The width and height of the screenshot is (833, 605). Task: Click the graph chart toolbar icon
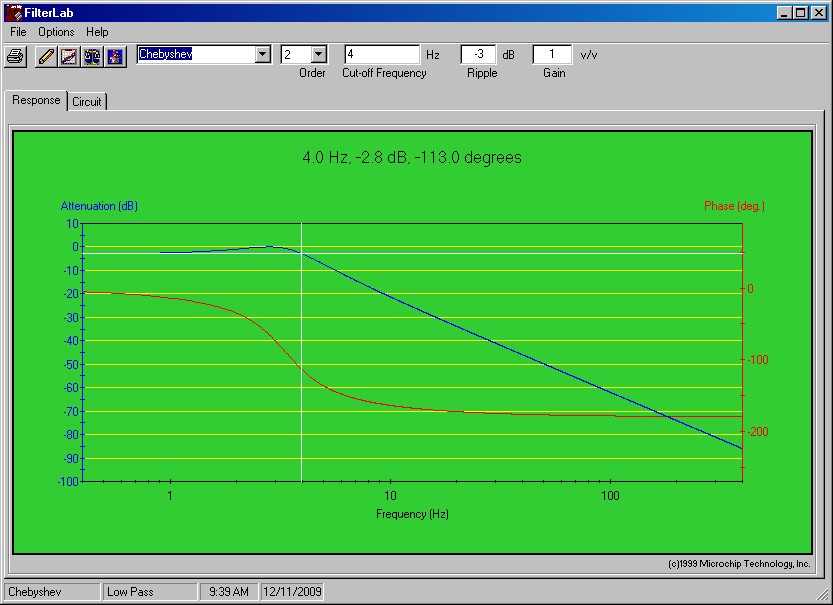click(x=69, y=56)
